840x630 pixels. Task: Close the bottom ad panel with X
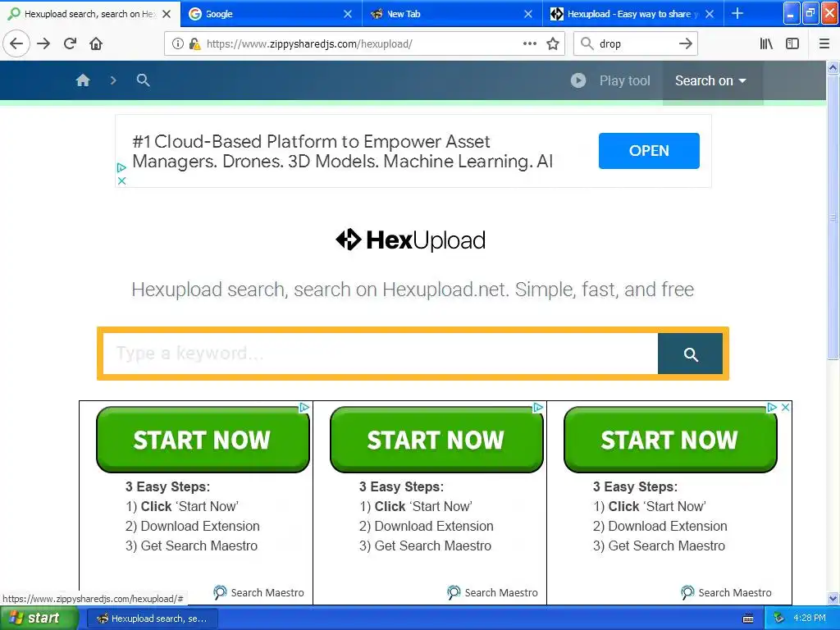[785, 408]
